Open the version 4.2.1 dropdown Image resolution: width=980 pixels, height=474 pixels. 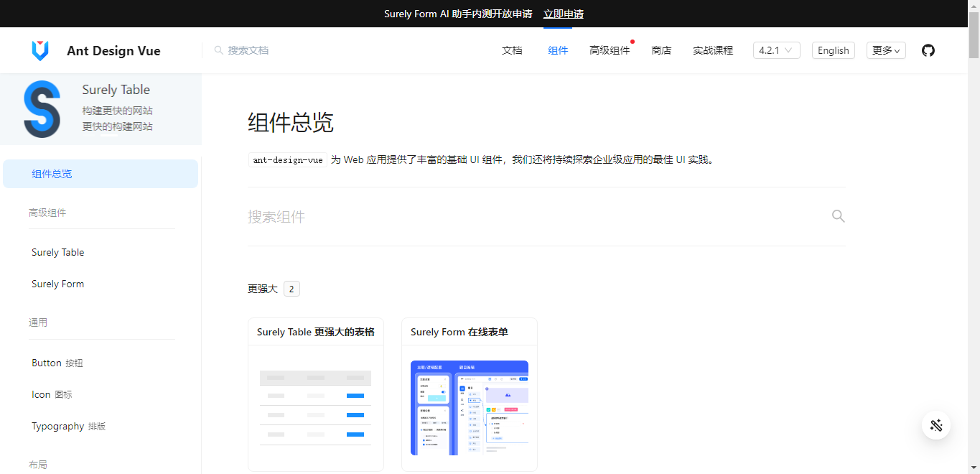[777, 50]
